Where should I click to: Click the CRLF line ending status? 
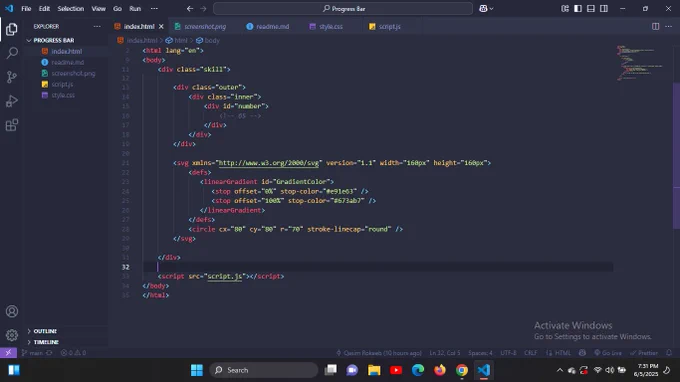coord(530,353)
